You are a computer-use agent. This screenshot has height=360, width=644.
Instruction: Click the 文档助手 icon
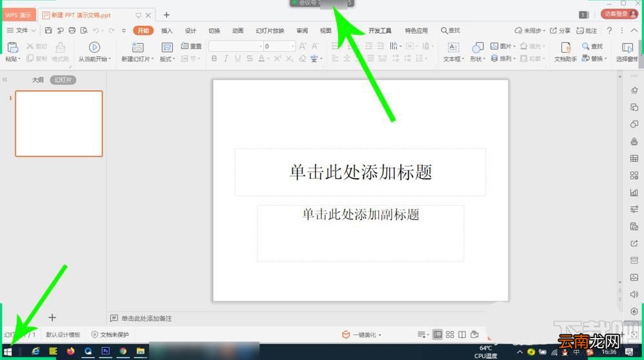pyautogui.click(x=565, y=47)
